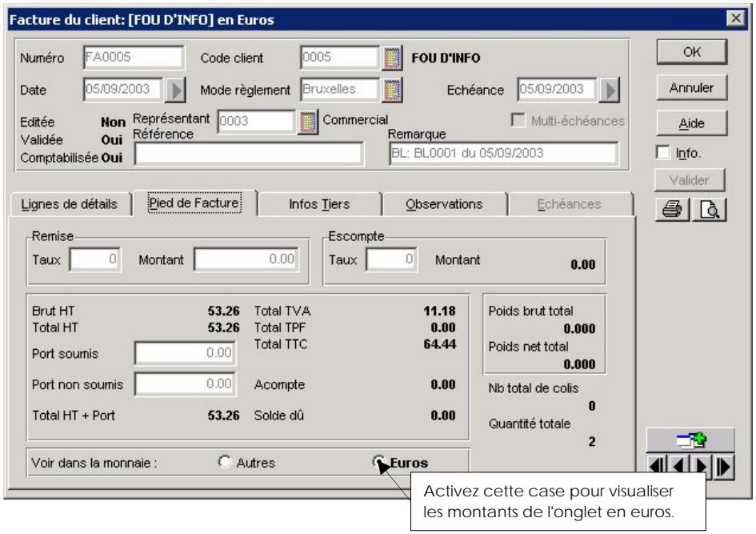Click the empty Référence field
The height and width of the screenshot is (534, 756).
click(249, 154)
